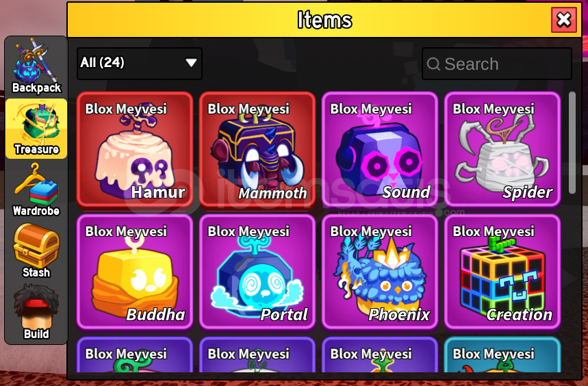The image size is (588, 386).
Task: Select the Mammoth fruit item
Action: (257, 149)
